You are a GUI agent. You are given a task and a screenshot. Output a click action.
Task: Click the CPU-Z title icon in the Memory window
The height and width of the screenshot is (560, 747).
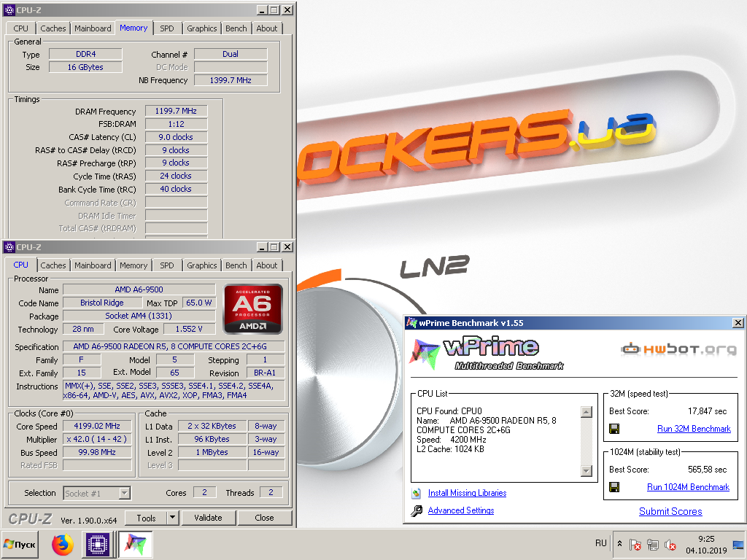(x=9, y=10)
